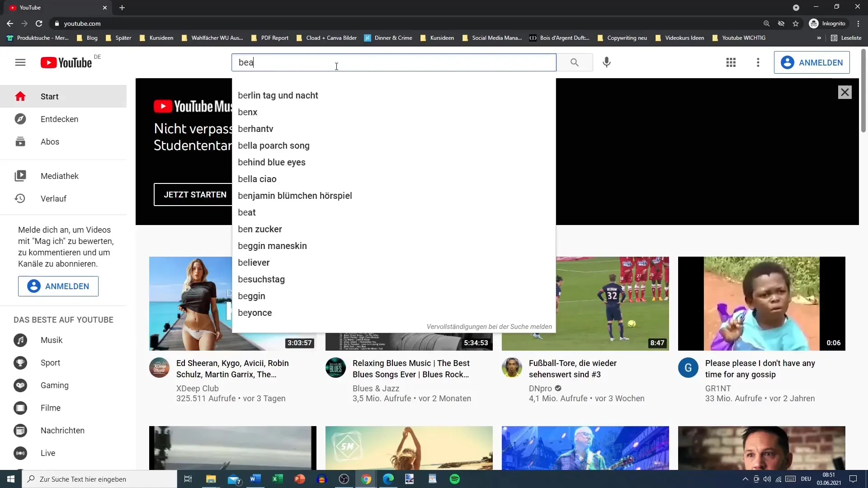This screenshot has width=868, height=488.
Task: Reload the page
Action: (x=39, y=23)
